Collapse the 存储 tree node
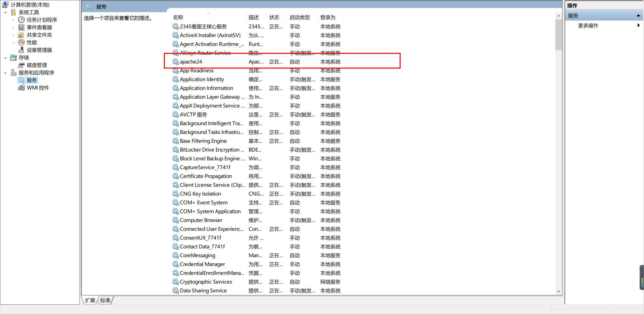This screenshot has height=314, width=644. coord(5,58)
